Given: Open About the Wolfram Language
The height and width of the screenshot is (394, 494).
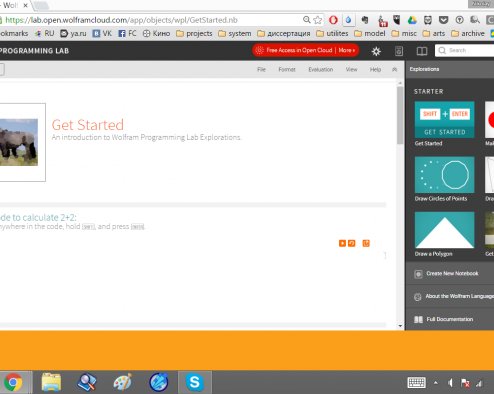Looking at the screenshot, I should (x=460, y=296).
